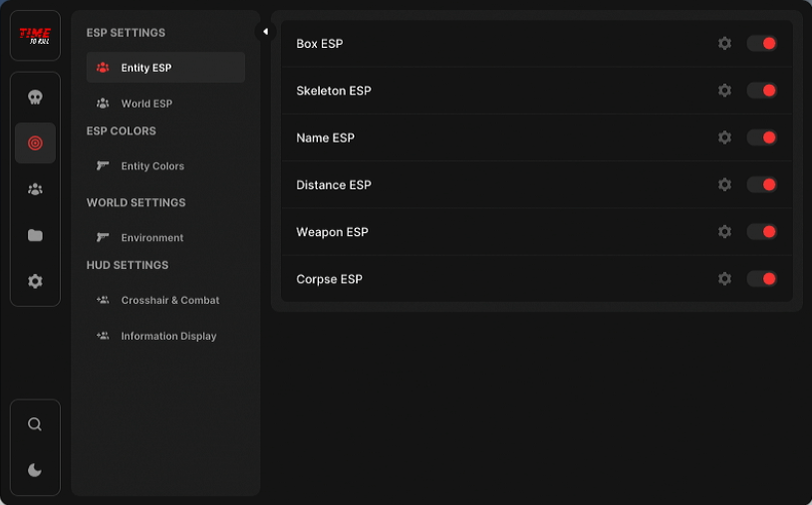The image size is (812, 505).
Task: Toggle the moon theme icon
Action: pos(35,470)
